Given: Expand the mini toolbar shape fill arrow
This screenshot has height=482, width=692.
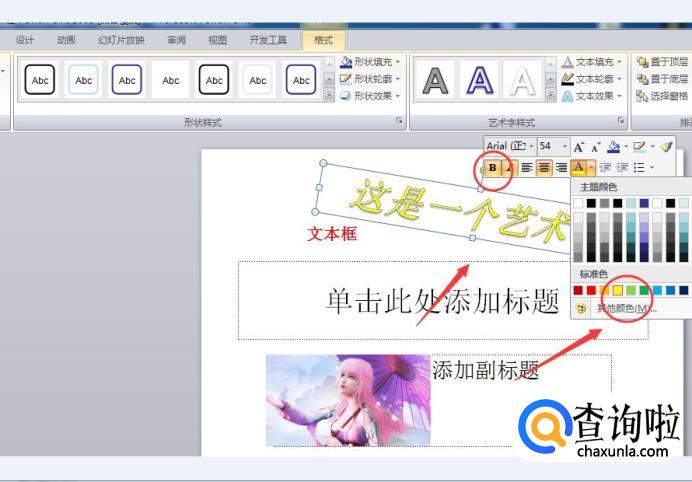Looking at the screenshot, I should coord(626,147).
